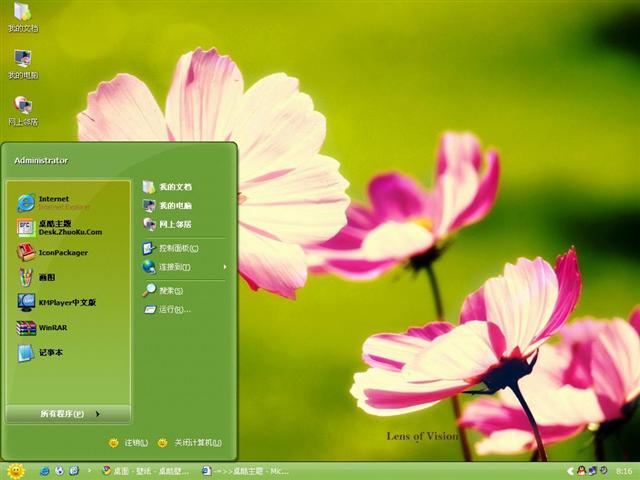Open Internet Explorer from the Start menu

(x=55, y=202)
